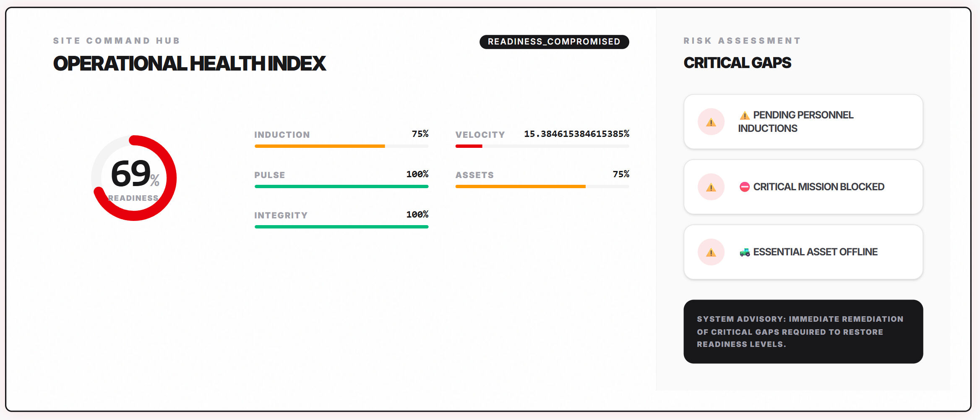Open the Pending Personnel Inductions gap card
The image size is (980, 420).
point(803,122)
